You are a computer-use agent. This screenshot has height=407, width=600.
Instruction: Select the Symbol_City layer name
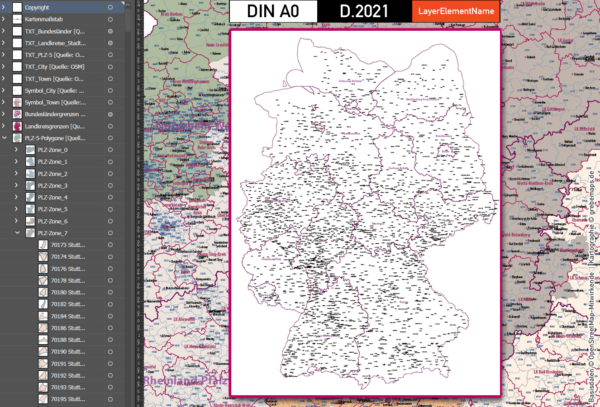click(x=54, y=91)
